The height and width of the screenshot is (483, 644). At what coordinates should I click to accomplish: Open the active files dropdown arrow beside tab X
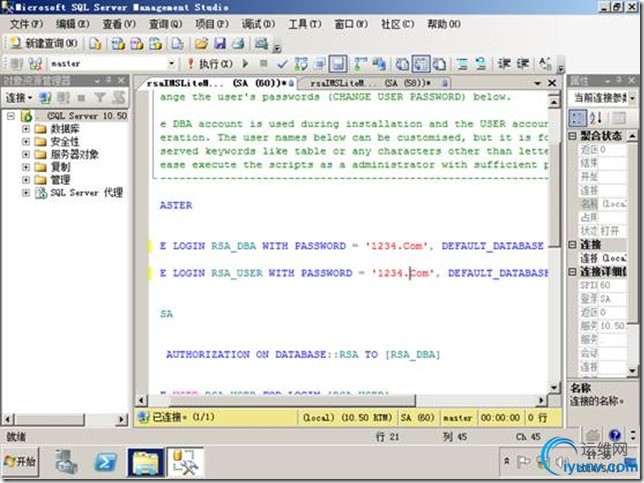(537, 83)
